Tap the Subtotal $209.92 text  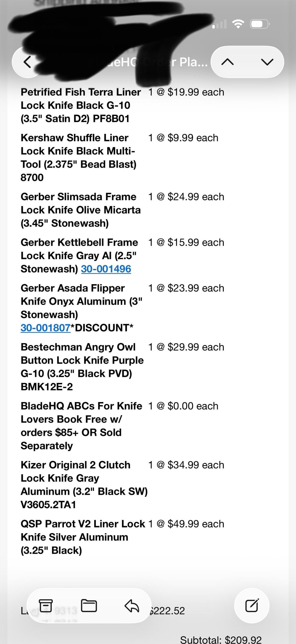pos(221,640)
